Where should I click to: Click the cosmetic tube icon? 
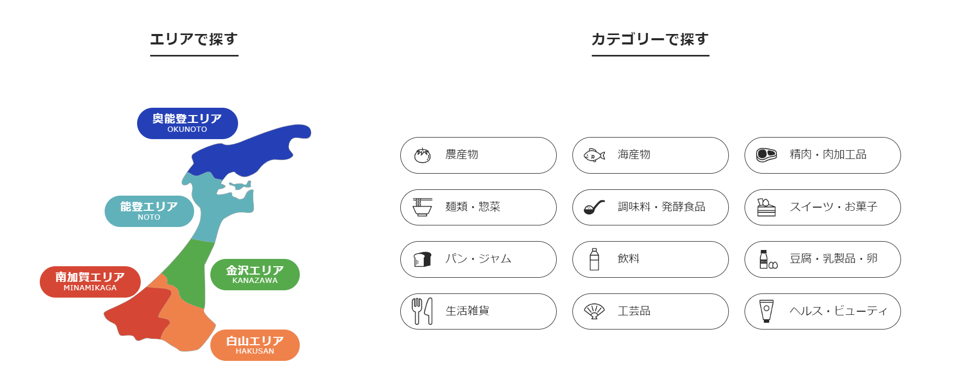[x=766, y=311]
